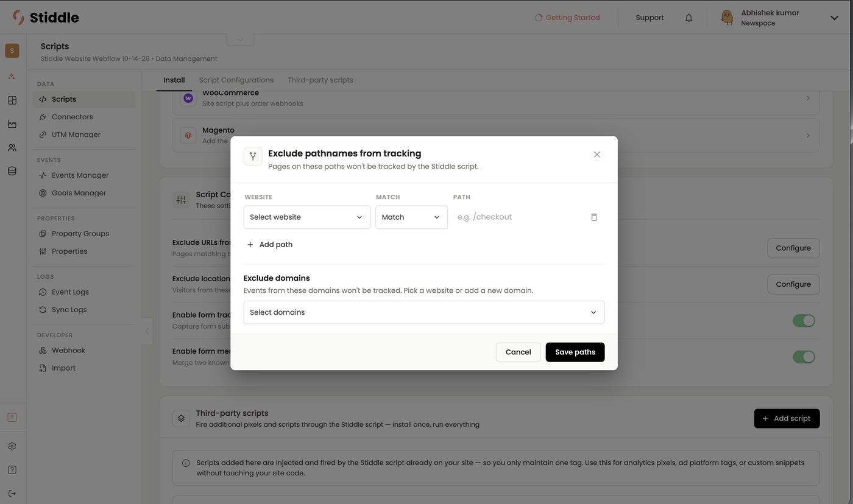The height and width of the screenshot is (504, 853).
Task: Open the analytics chart icon in left rail
Action: [12, 124]
